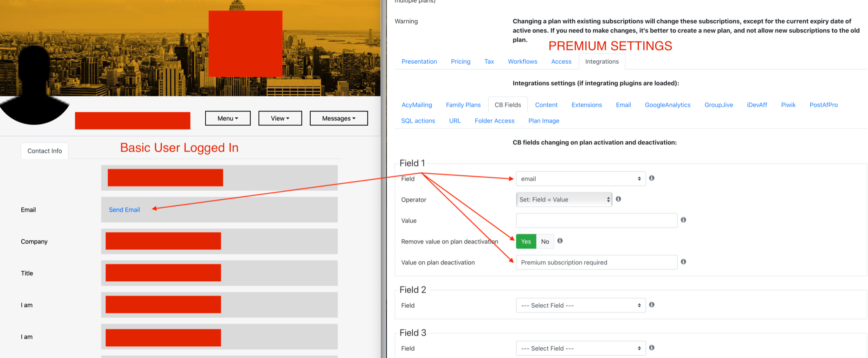Open the PostAfPro integration tab
Screen dimensions: 868x358
[x=824, y=105]
